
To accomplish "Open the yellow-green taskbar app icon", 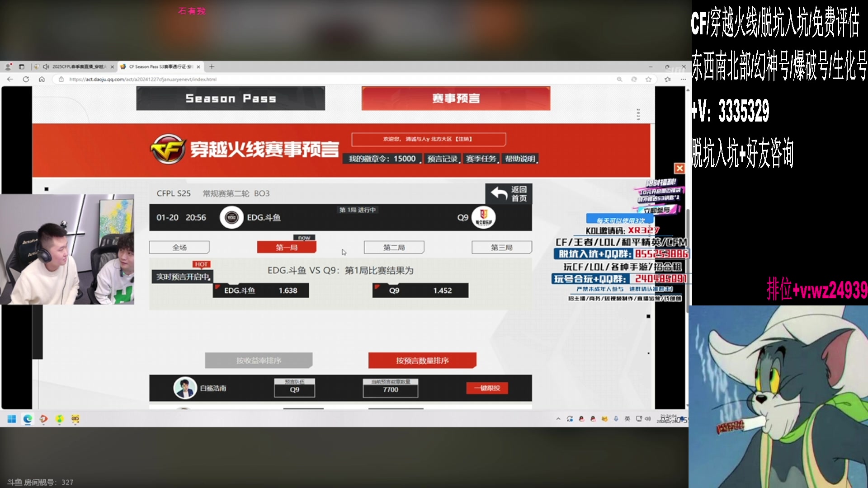I will (x=59, y=419).
